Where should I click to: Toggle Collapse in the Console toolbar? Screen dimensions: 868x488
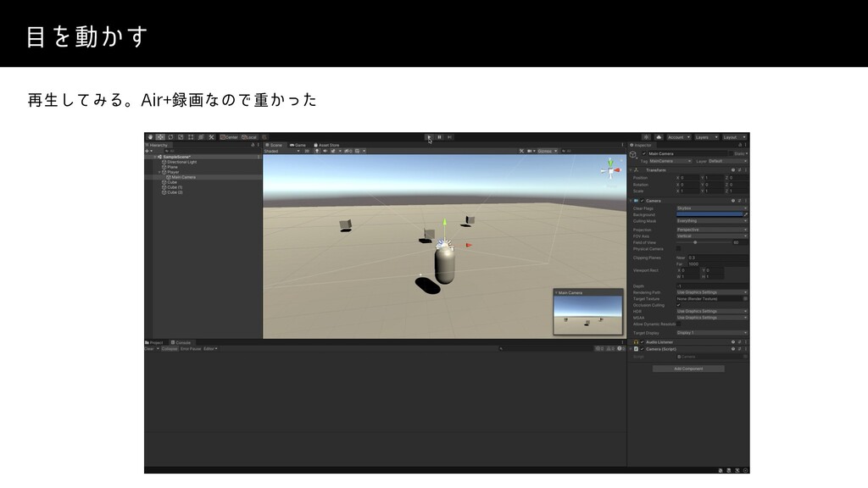(x=170, y=348)
